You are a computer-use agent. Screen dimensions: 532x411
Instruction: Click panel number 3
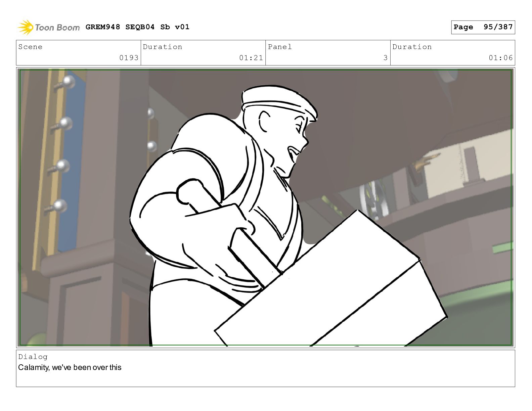(386, 58)
